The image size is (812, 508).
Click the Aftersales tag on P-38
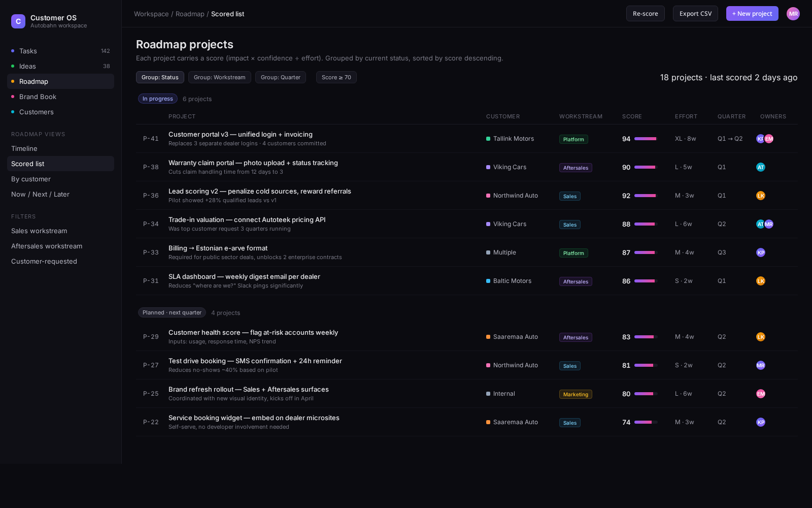click(x=576, y=168)
